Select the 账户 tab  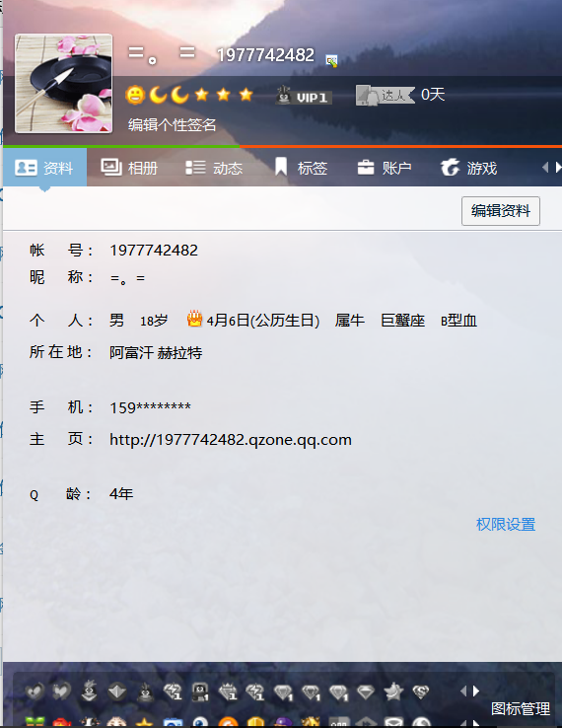(385, 168)
